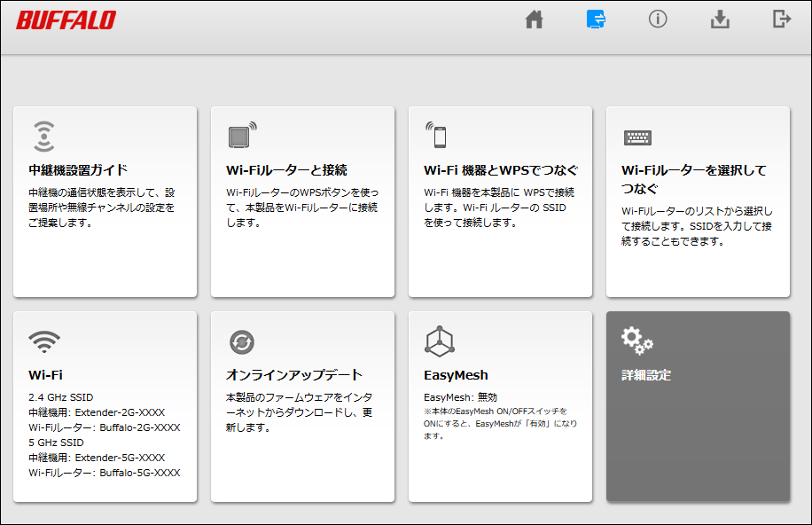Click Wi-Fiルーター: Buffalo-2G-XXXX text
This screenshot has width=812, height=525.
point(104,427)
